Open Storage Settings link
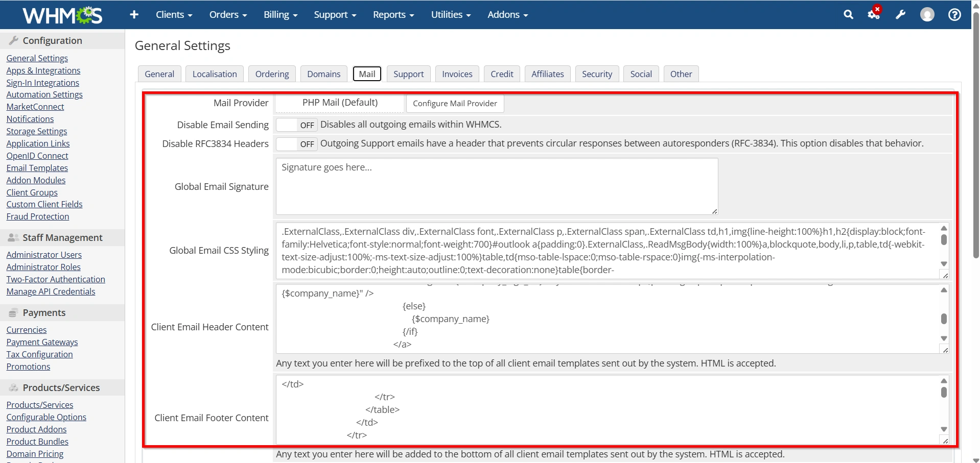Image resolution: width=980 pixels, height=463 pixels. coord(37,131)
